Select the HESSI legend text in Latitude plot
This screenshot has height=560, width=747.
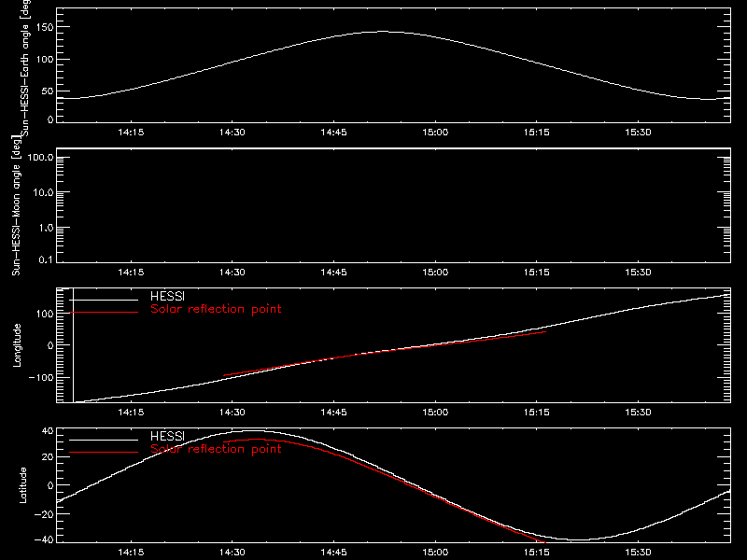click(167, 436)
